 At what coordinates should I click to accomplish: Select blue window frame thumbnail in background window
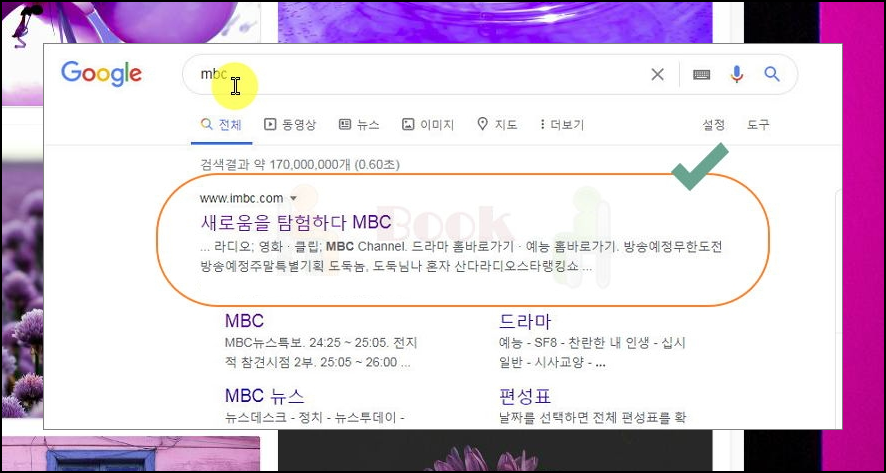131,454
